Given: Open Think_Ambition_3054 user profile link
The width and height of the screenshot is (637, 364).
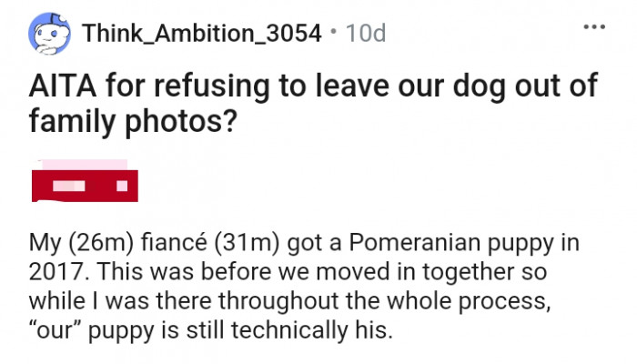Looking at the screenshot, I should click(x=201, y=35).
